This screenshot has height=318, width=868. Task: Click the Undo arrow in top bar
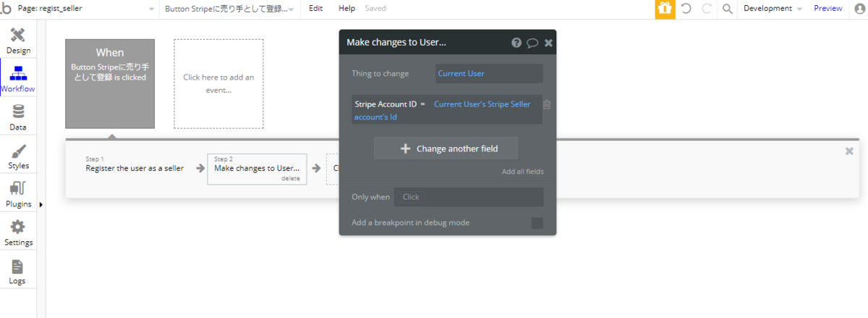(686, 9)
